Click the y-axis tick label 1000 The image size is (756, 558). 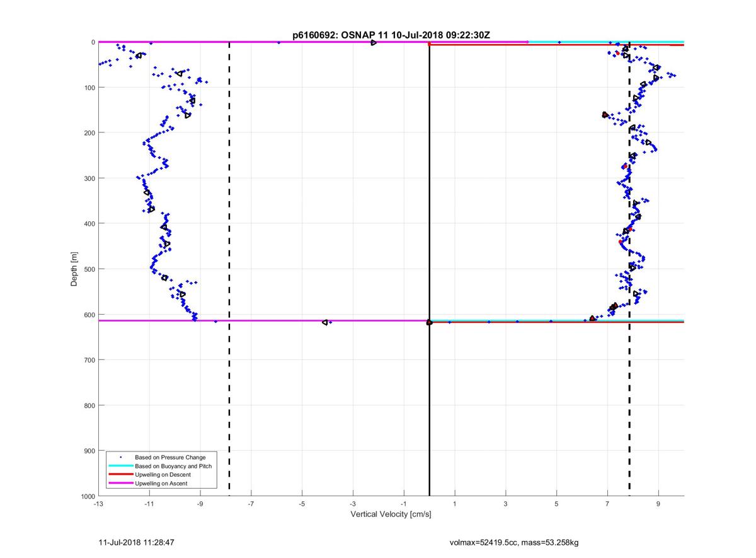pyautogui.click(x=88, y=496)
